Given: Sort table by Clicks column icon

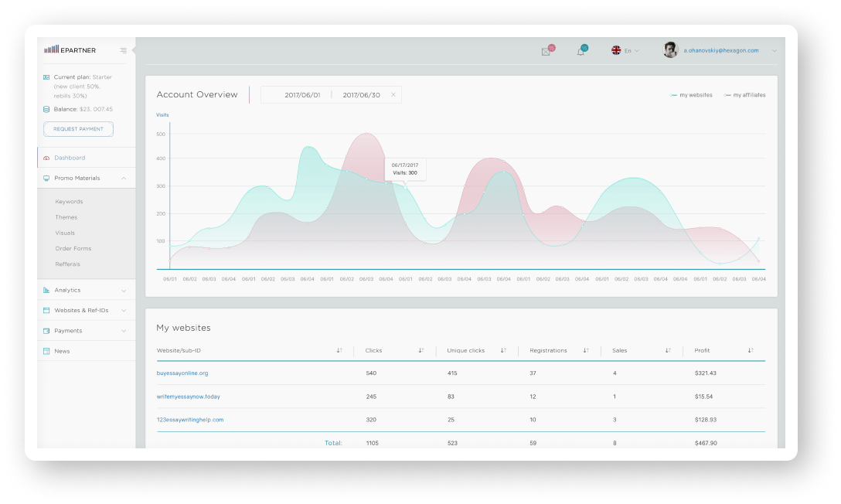Looking at the screenshot, I should (421, 351).
